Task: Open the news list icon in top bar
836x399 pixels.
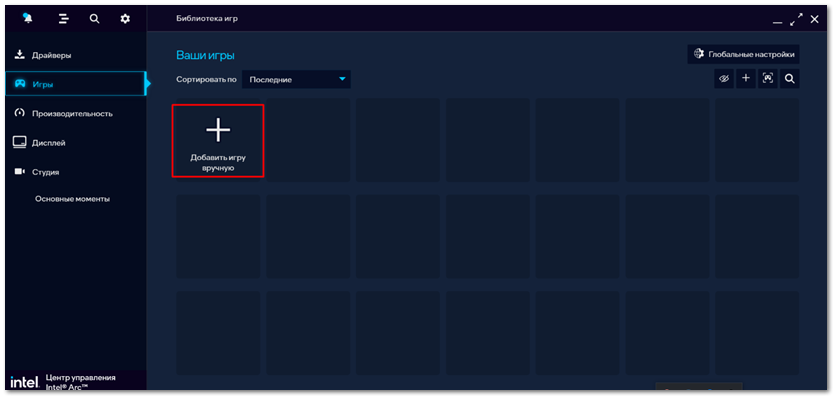Action: coord(64,19)
